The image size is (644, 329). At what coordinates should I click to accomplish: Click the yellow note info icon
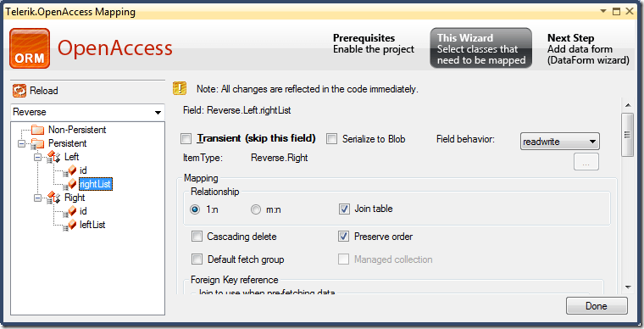pyautogui.click(x=180, y=88)
